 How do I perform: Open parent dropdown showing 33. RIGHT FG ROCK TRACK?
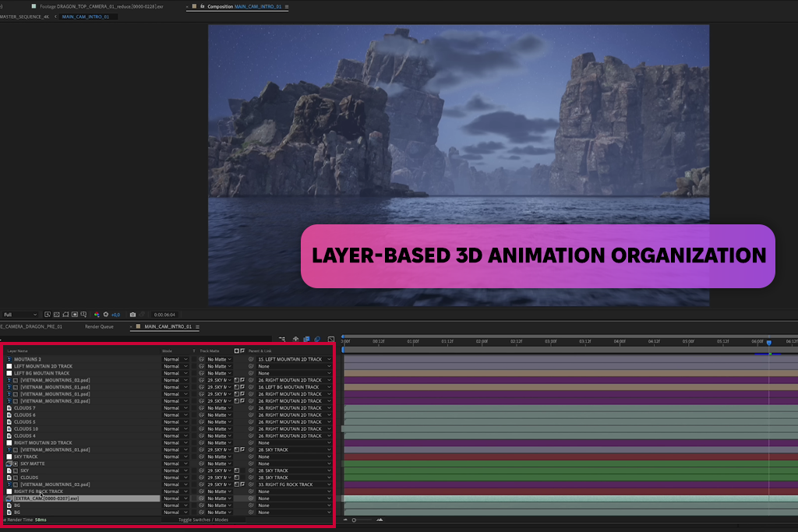point(294,484)
